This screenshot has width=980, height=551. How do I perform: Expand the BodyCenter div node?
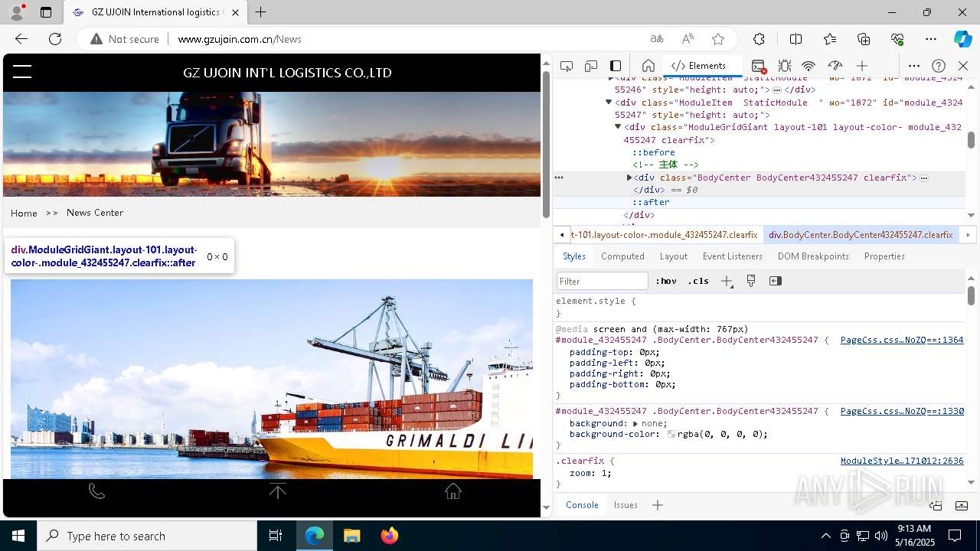click(629, 178)
